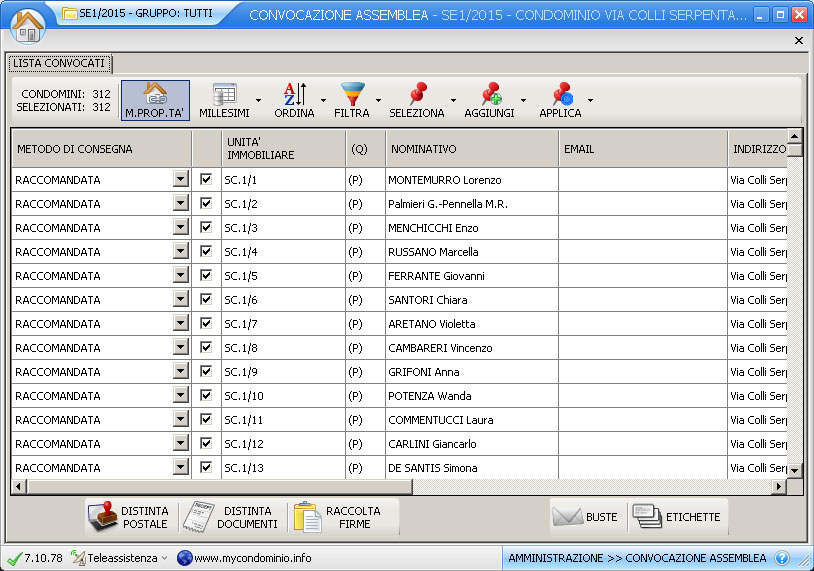Toggle the checkbox for FERRANTE Giovanni

[x=206, y=275]
